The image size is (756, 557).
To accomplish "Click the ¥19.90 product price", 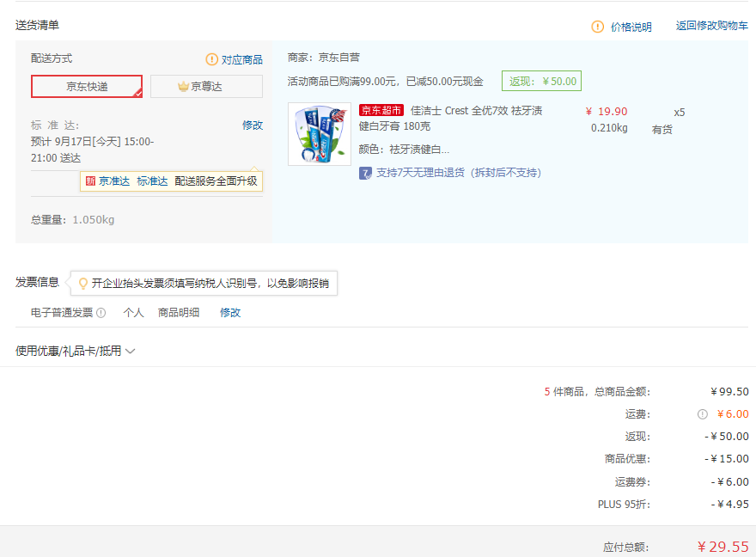I will pyautogui.click(x=607, y=112).
